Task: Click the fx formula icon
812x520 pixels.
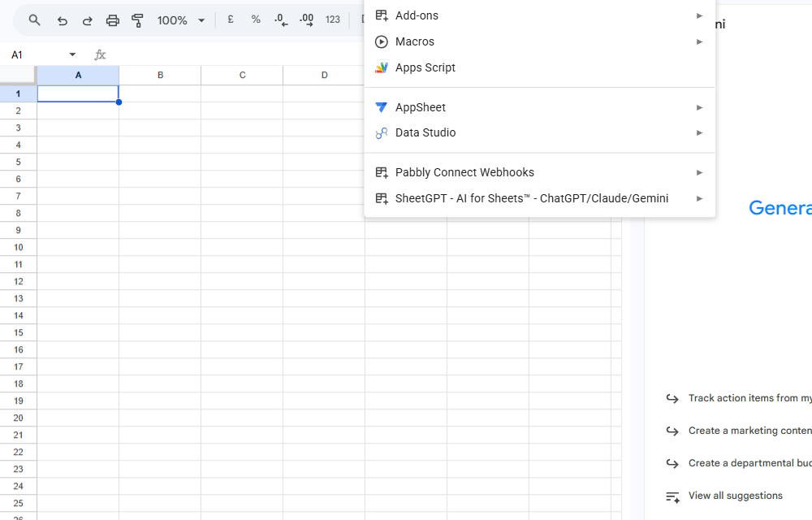Action: click(100, 55)
